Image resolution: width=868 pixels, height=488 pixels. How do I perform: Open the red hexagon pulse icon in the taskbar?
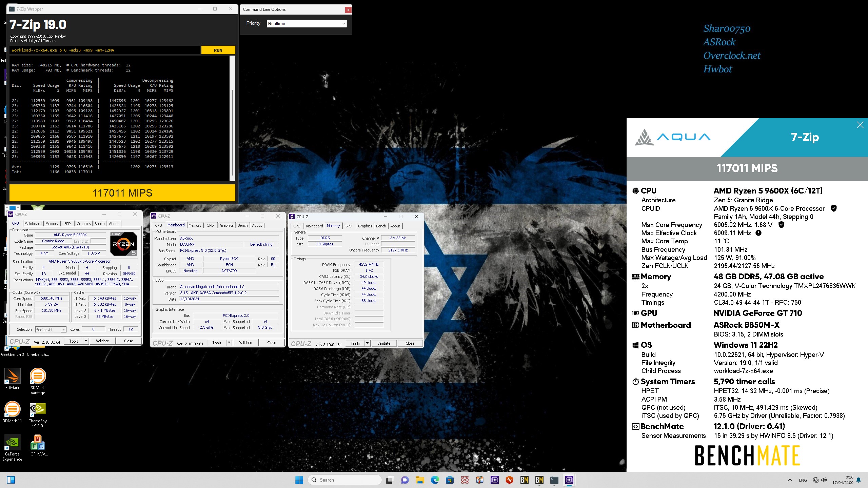[x=510, y=480]
